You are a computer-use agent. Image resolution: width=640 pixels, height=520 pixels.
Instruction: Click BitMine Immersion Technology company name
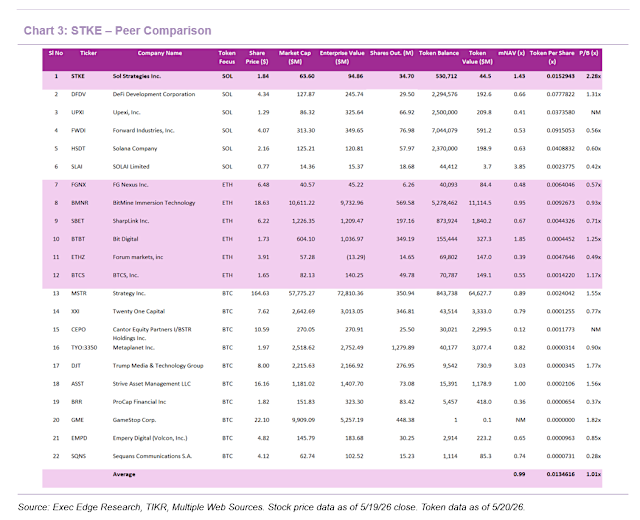pyautogui.click(x=154, y=203)
